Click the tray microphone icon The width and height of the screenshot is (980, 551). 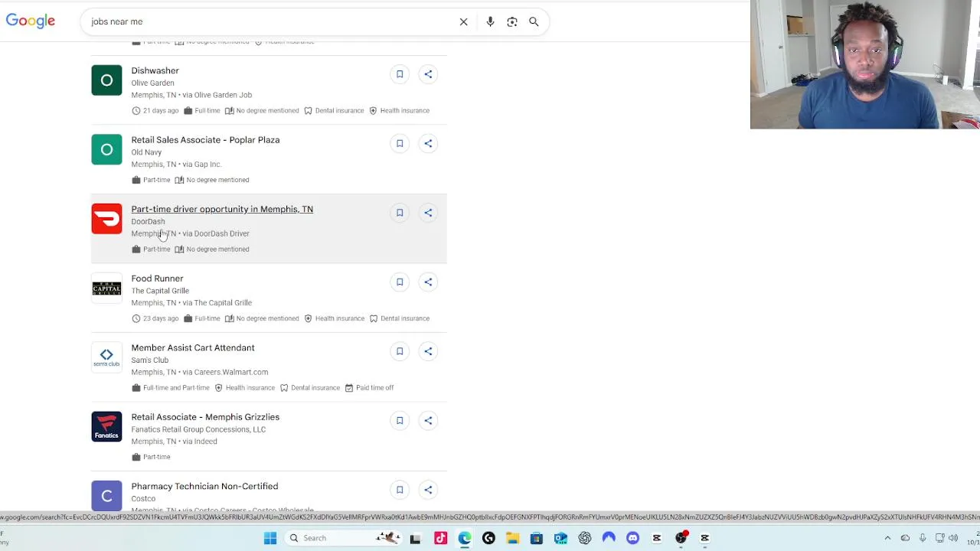[923, 538]
